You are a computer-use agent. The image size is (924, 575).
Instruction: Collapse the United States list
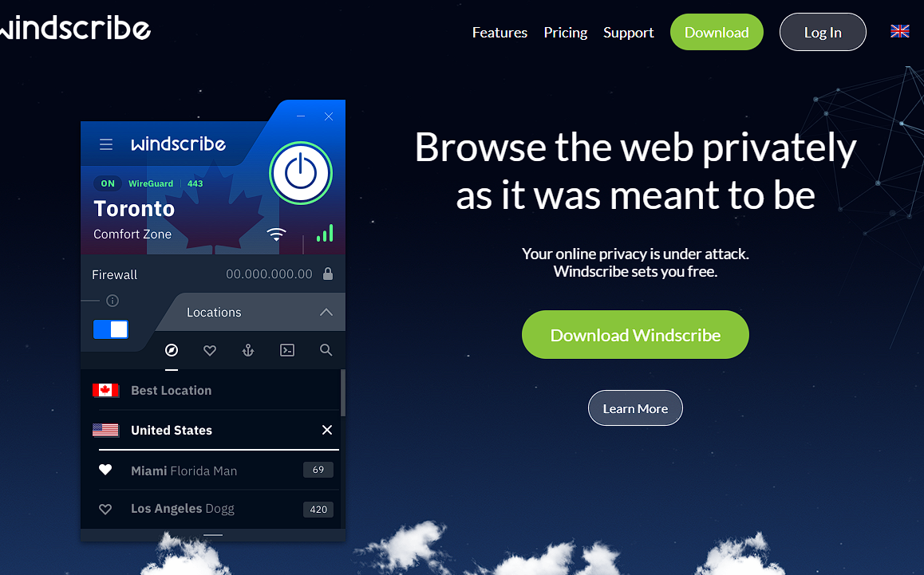coord(327,430)
